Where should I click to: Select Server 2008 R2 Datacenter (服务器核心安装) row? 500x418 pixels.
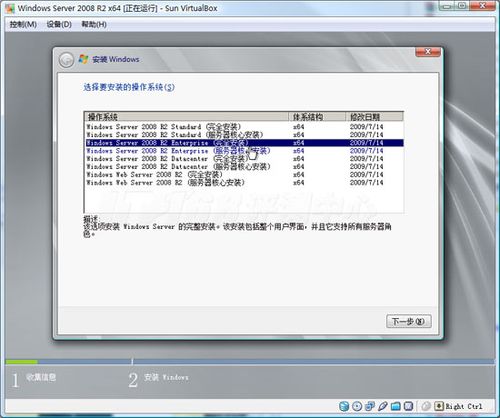click(x=244, y=166)
